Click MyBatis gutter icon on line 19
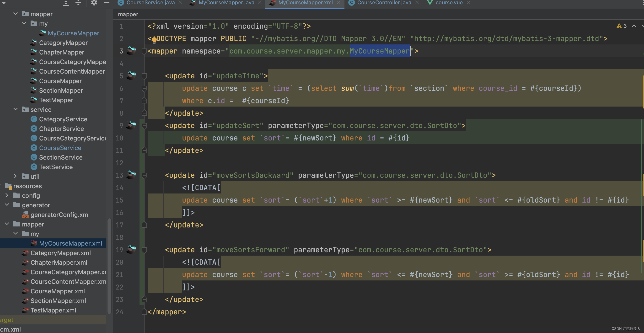This screenshot has height=333, width=644. click(x=131, y=249)
